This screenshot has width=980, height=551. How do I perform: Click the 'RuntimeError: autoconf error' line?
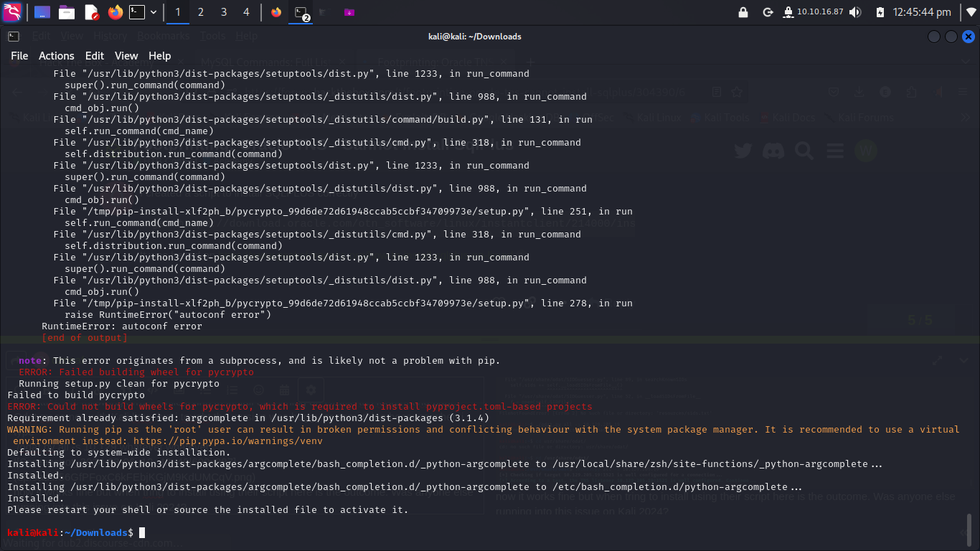click(x=122, y=326)
